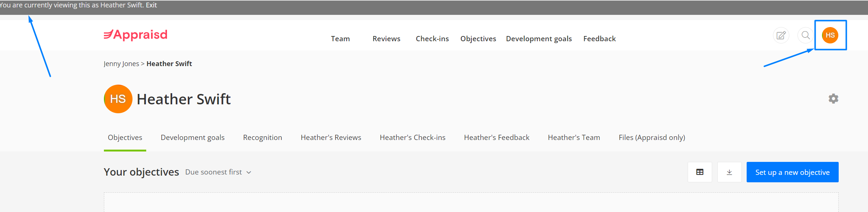Image resolution: width=868 pixels, height=212 pixels.
Task: Open the top navigation Development goals item
Action: pos(539,39)
